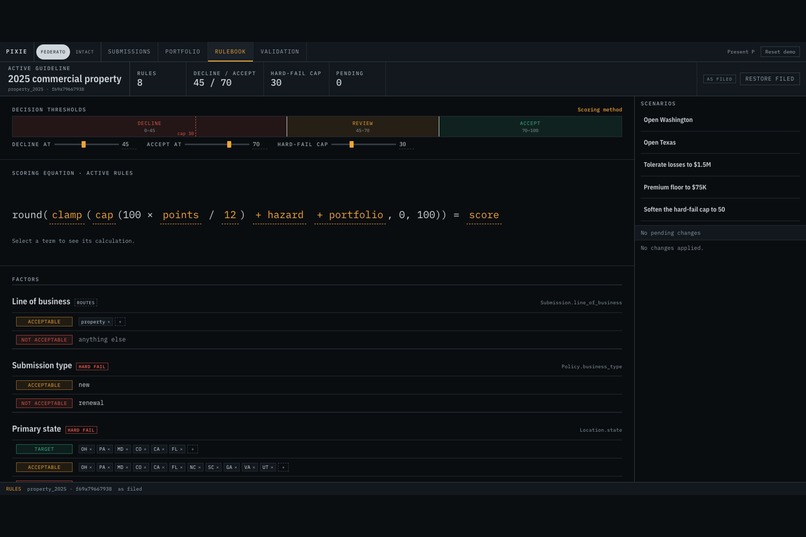Click HARD FAIL tag beside Primary state
This screenshot has height=537, width=806.
click(x=81, y=430)
